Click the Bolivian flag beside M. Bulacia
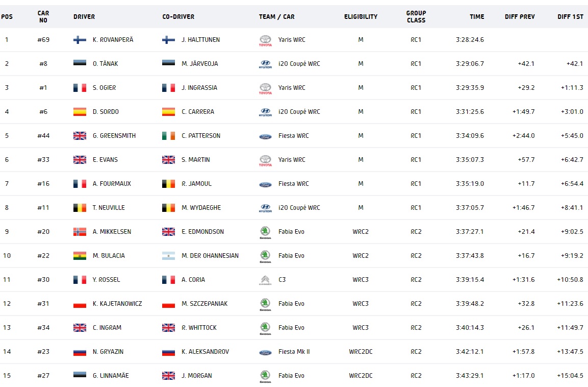The width and height of the screenshot is (588, 387). coord(80,256)
